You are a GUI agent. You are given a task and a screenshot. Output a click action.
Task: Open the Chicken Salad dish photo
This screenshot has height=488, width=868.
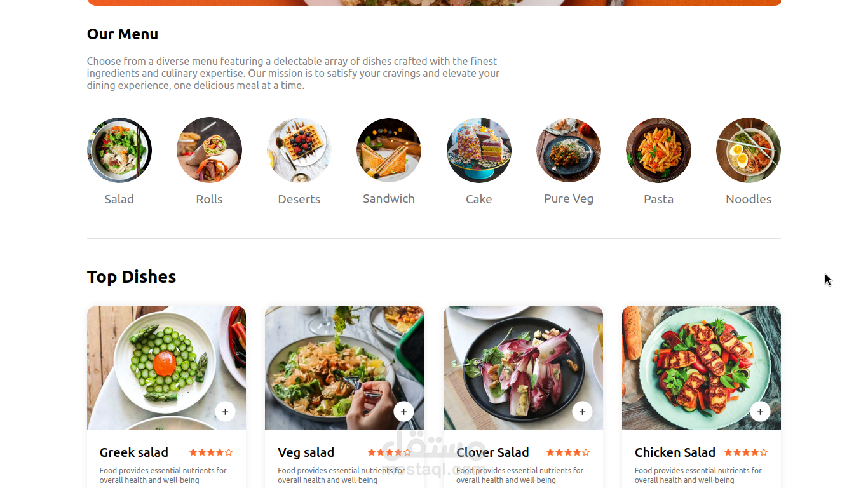point(702,367)
